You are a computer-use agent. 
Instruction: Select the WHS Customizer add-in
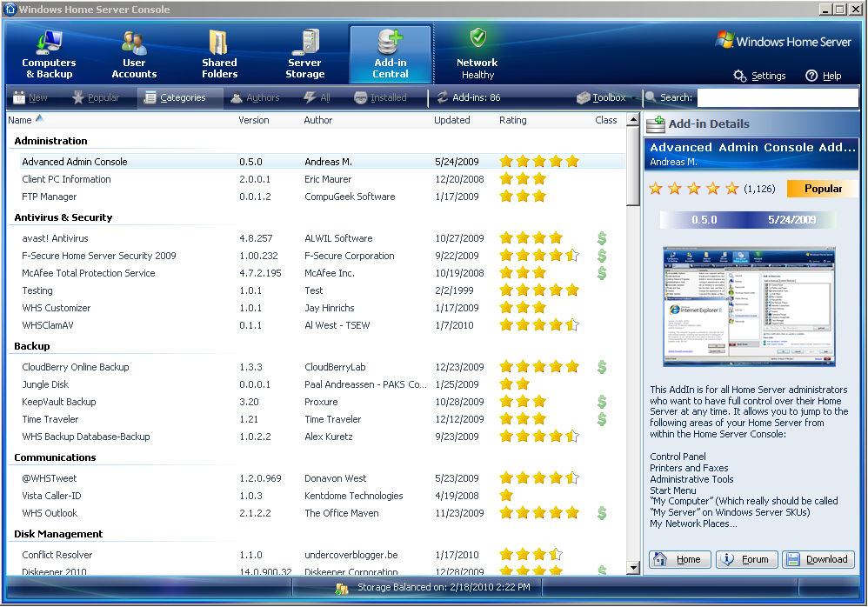coord(56,308)
